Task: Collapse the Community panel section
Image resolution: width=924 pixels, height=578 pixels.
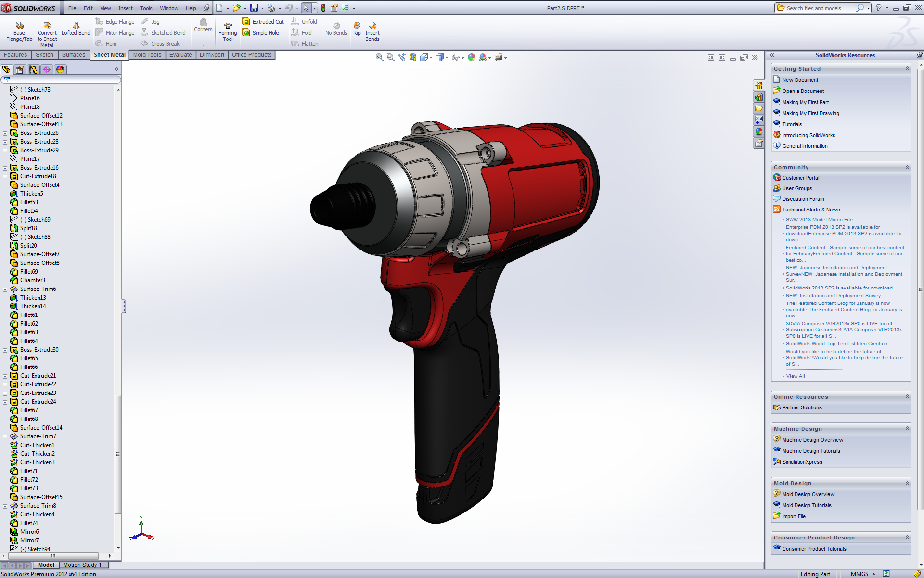Action: click(908, 167)
